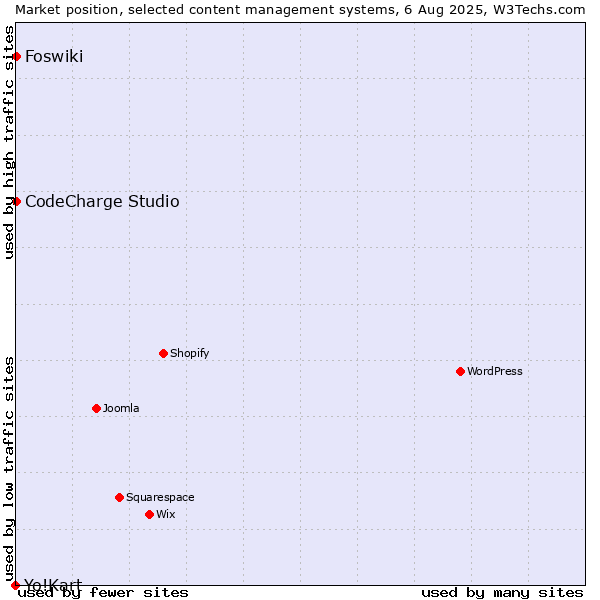Select the Shopify label text
The height and width of the screenshot is (600, 600).
click(x=189, y=354)
